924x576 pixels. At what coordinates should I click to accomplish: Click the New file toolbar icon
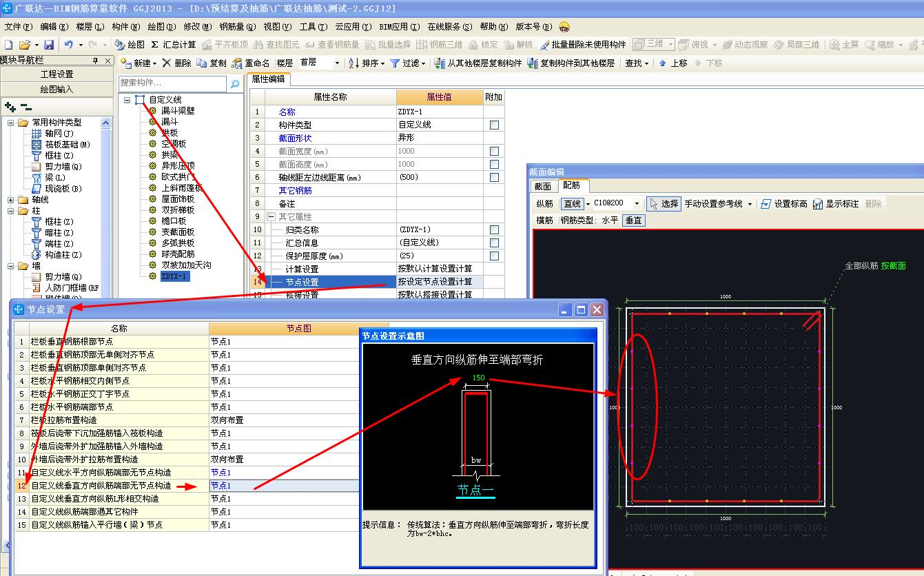[8, 45]
